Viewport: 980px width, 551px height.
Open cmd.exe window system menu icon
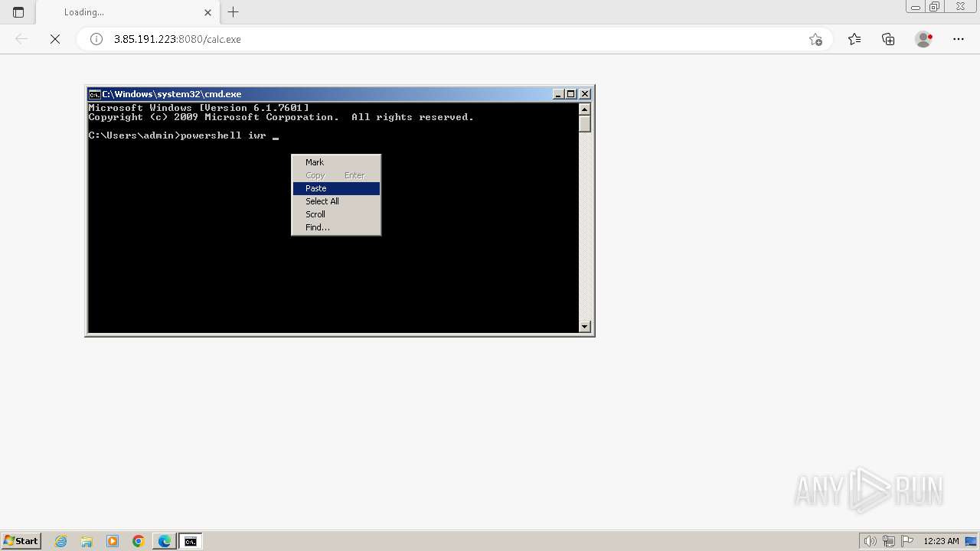click(x=94, y=94)
